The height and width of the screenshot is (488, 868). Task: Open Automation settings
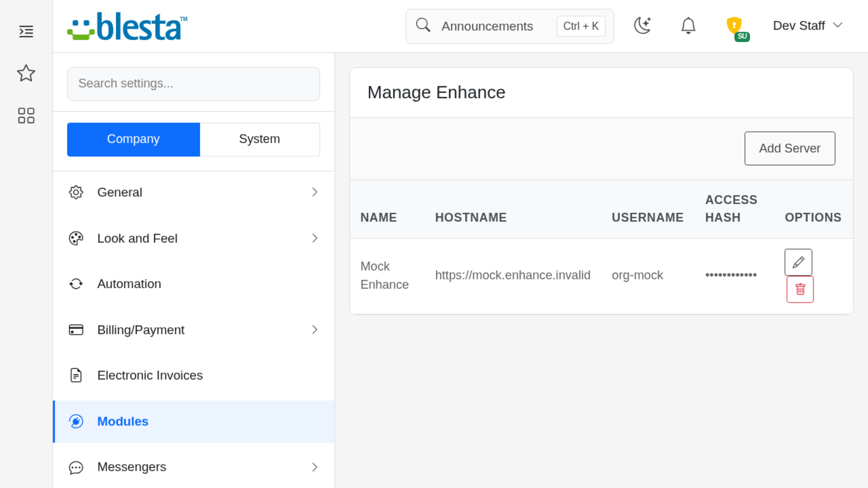(193, 284)
